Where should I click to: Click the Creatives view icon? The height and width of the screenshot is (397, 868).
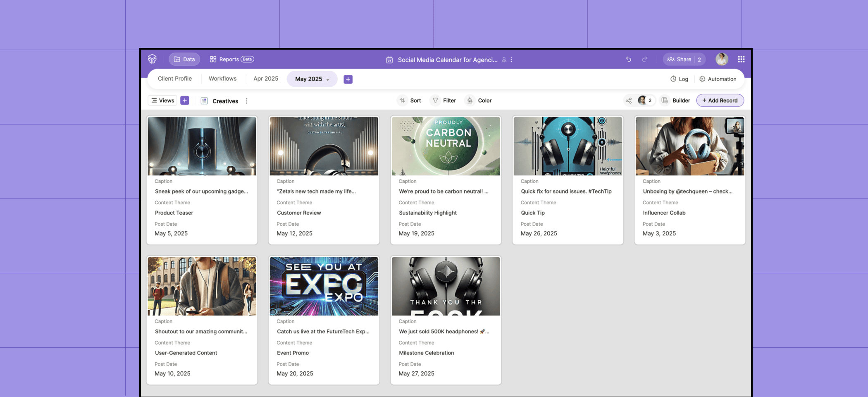point(204,101)
